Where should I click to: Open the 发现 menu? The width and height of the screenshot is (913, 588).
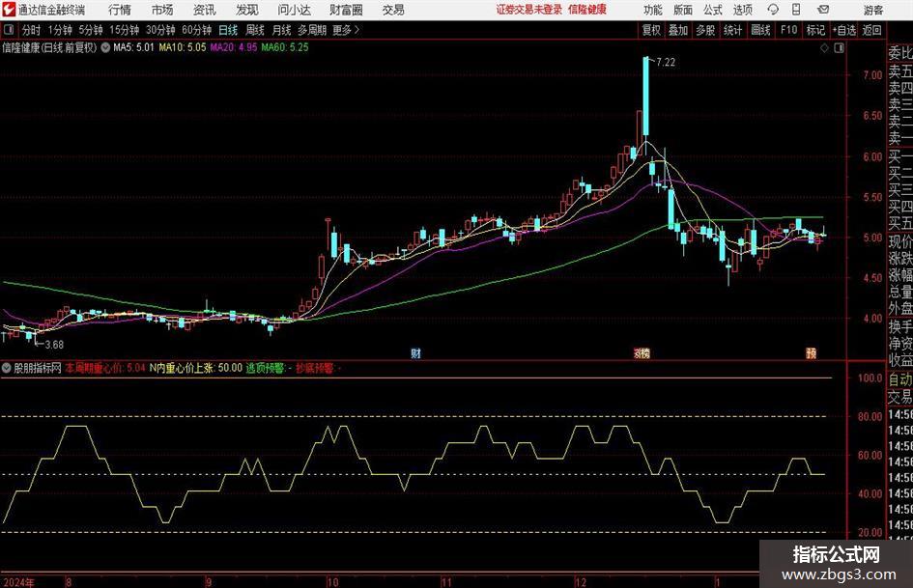247,10
